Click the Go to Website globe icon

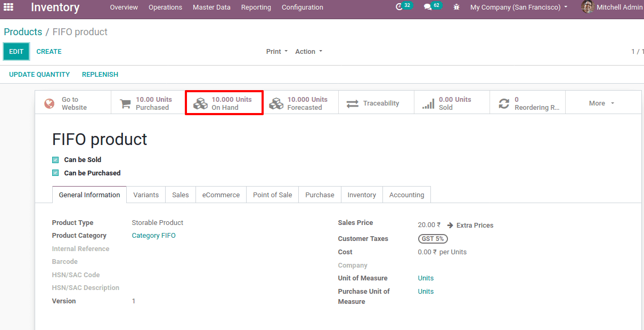pos(49,103)
